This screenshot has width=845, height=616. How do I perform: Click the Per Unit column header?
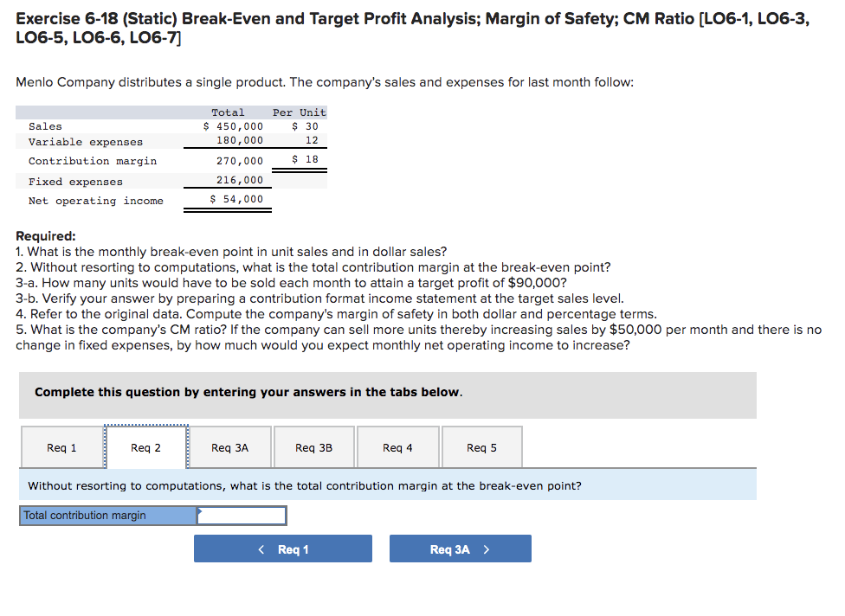click(299, 112)
